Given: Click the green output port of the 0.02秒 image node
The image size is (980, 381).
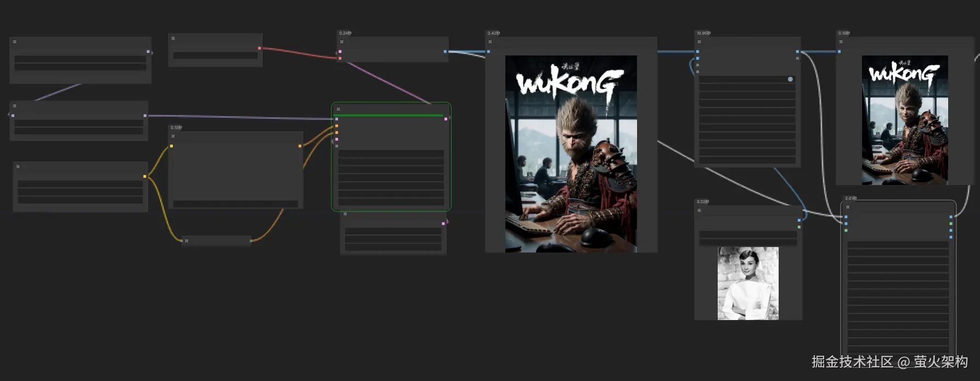Looking at the screenshot, I should click(799, 227).
